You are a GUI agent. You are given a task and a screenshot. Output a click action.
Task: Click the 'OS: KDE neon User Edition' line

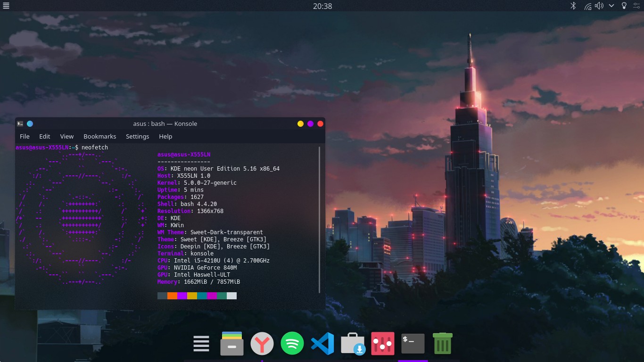(x=218, y=169)
